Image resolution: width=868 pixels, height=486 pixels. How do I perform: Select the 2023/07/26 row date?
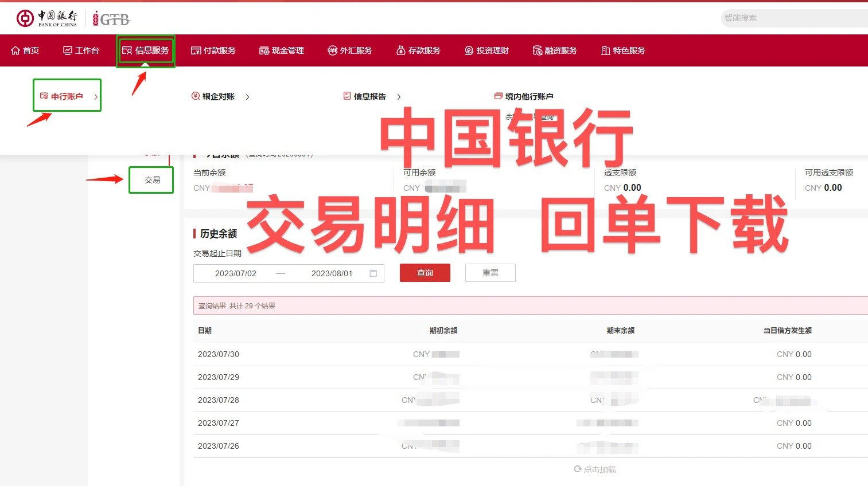[x=219, y=446]
